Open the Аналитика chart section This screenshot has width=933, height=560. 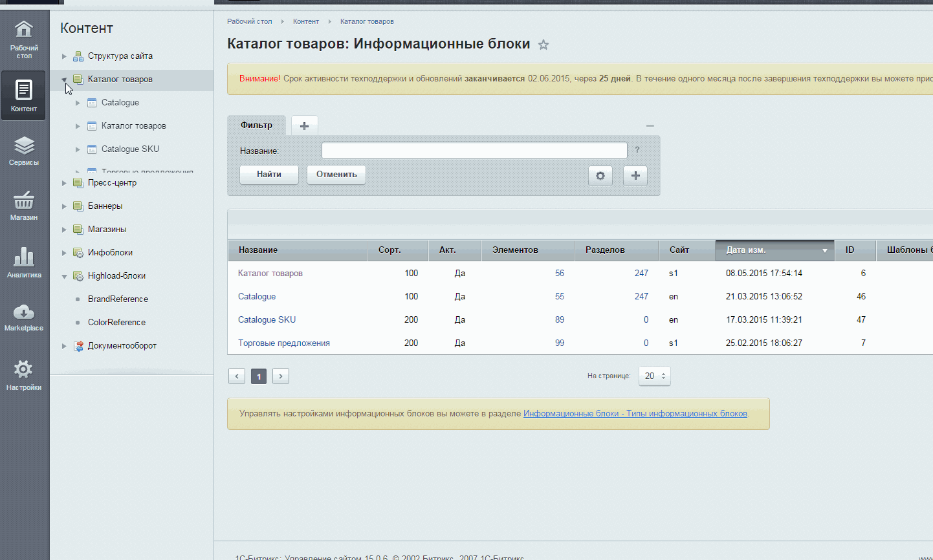[24, 262]
